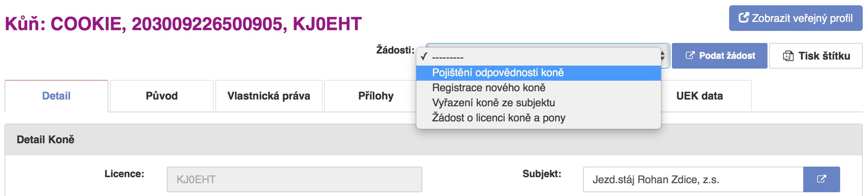868x196 pixels.
Task: Click the external-link icon on Zobrazit veřejný profil
Action: click(x=743, y=18)
